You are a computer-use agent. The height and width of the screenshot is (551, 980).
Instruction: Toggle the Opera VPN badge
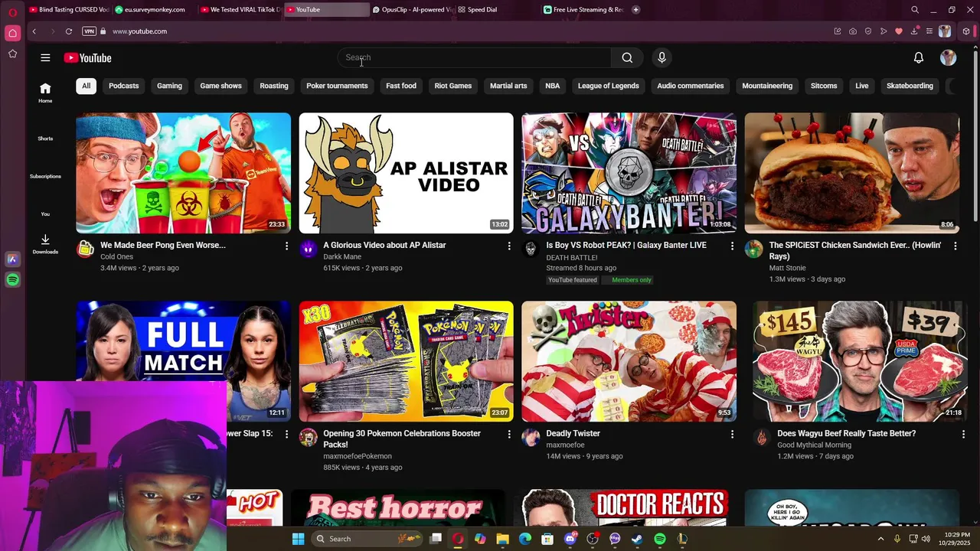[89, 31]
